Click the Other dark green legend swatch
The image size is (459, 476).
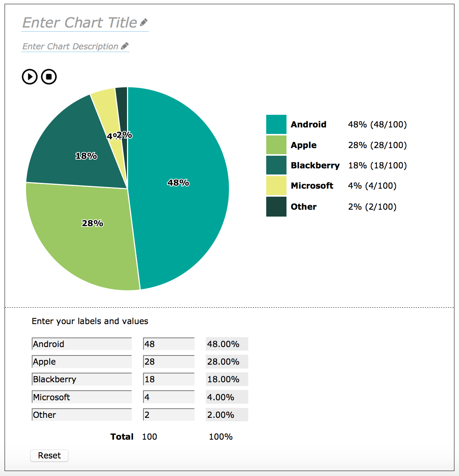pos(276,207)
